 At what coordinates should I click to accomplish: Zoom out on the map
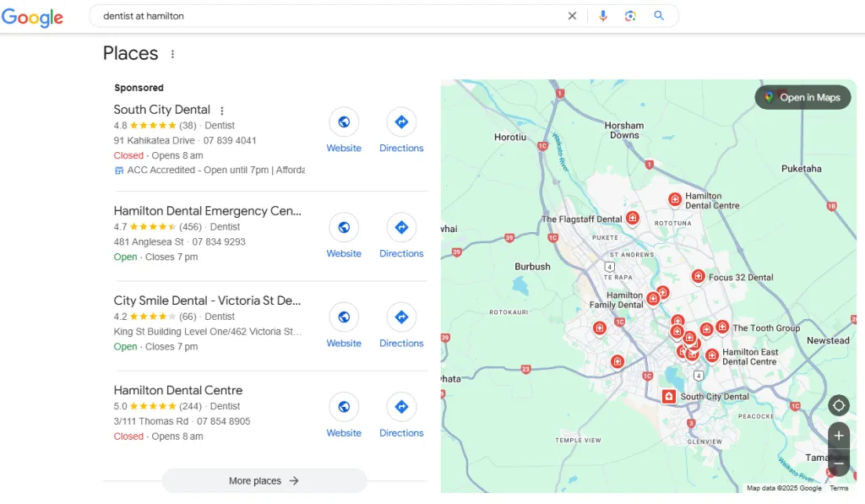tap(839, 463)
